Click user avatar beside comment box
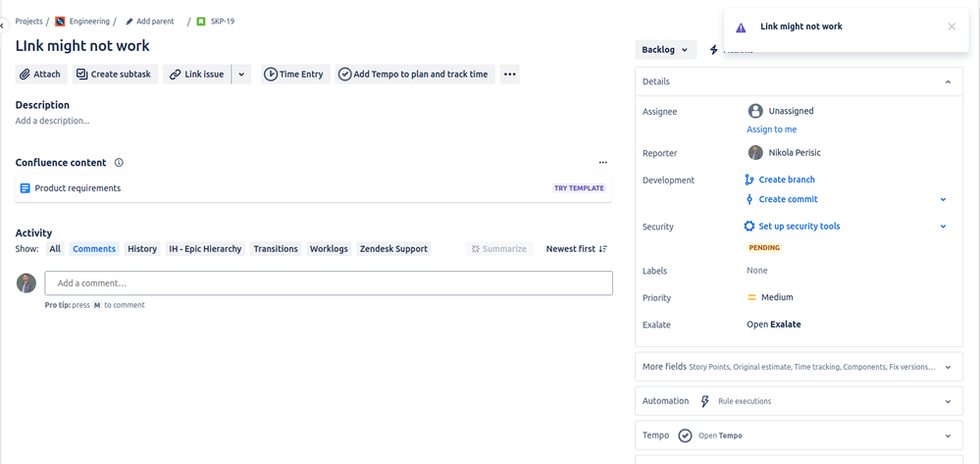Screen dimensions: 980x464 (26, 284)
